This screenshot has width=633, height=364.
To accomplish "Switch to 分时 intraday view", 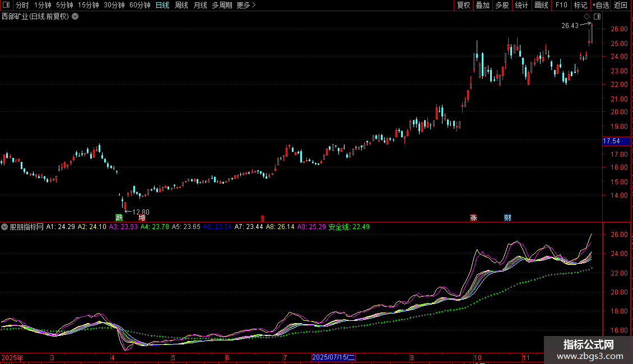I will tap(22, 5).
